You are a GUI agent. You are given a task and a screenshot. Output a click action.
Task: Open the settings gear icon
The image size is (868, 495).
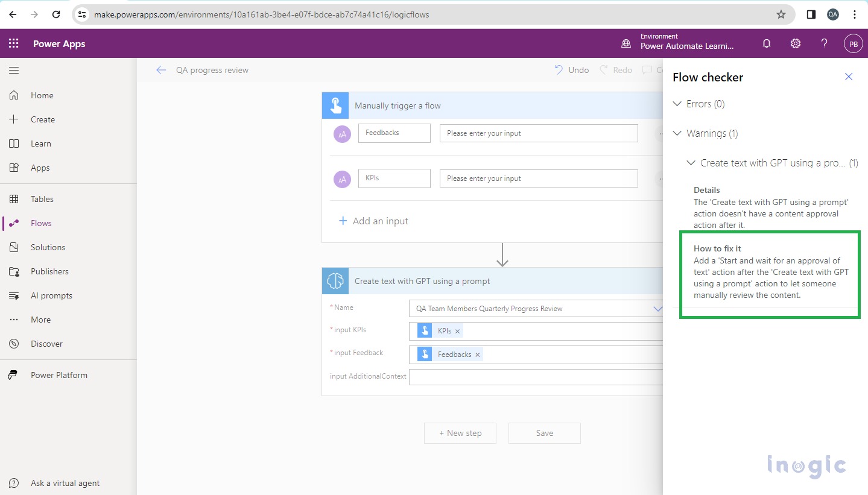tap(796, 43)
